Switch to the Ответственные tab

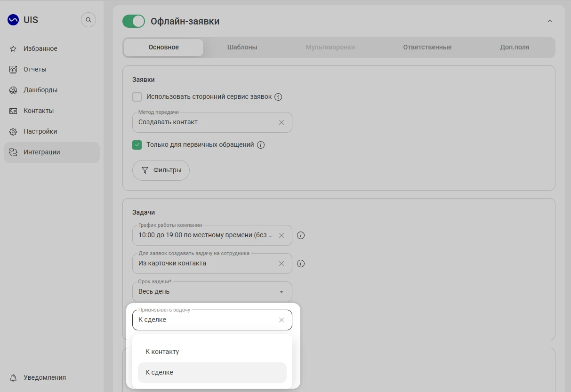click(427, 48)
